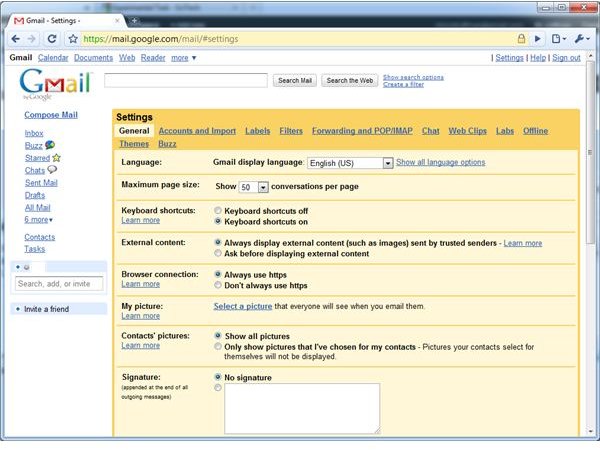
Task: Click inside the signature text box
Action: [x=302, y=408]
